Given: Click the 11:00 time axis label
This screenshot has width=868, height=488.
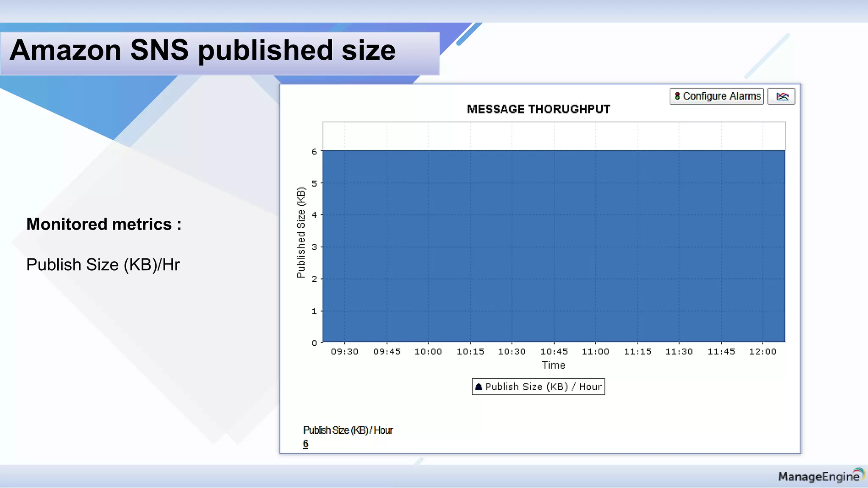Looking at the screenshot, I should click(595, 352).
